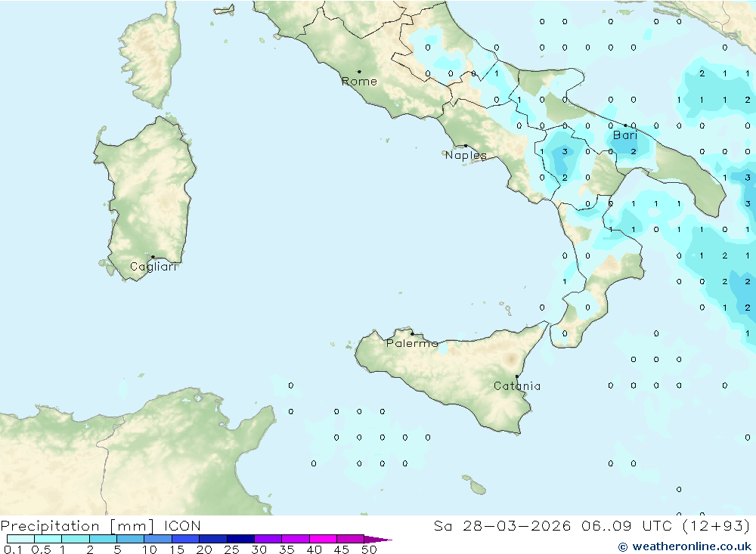The width and height of the screenshot is (756, 554).
Task: Click the legend label 10
Action: [x=150, y=549]
